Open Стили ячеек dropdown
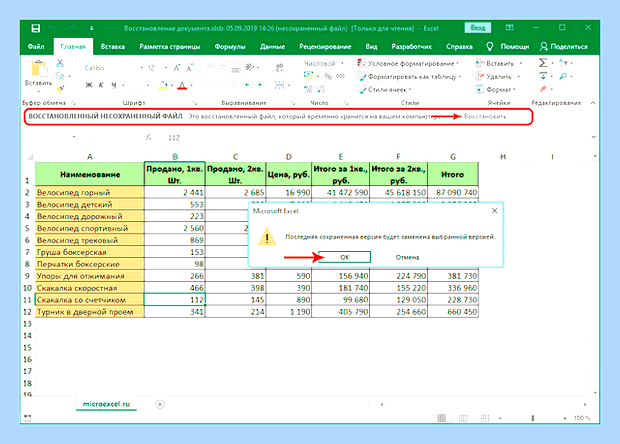 384,90
